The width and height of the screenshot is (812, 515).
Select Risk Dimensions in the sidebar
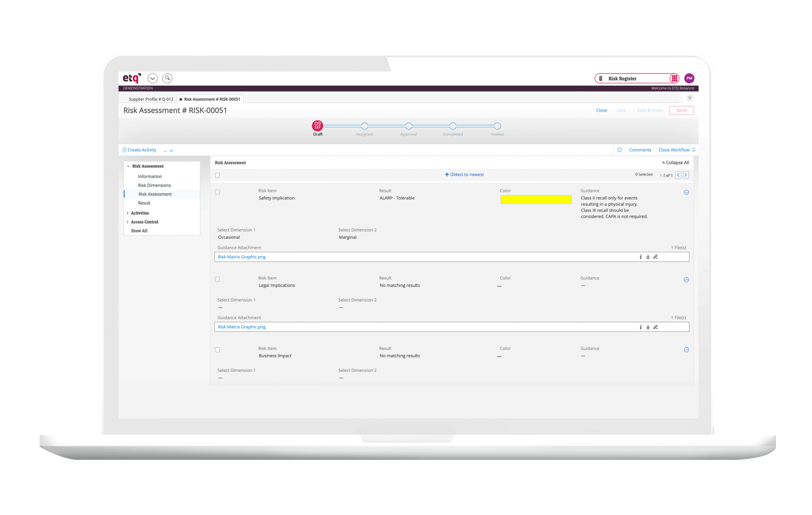point(154,185)
